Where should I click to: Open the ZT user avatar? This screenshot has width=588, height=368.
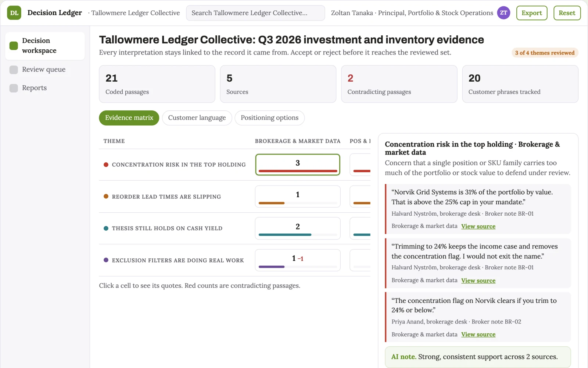(x=503, y=13)
